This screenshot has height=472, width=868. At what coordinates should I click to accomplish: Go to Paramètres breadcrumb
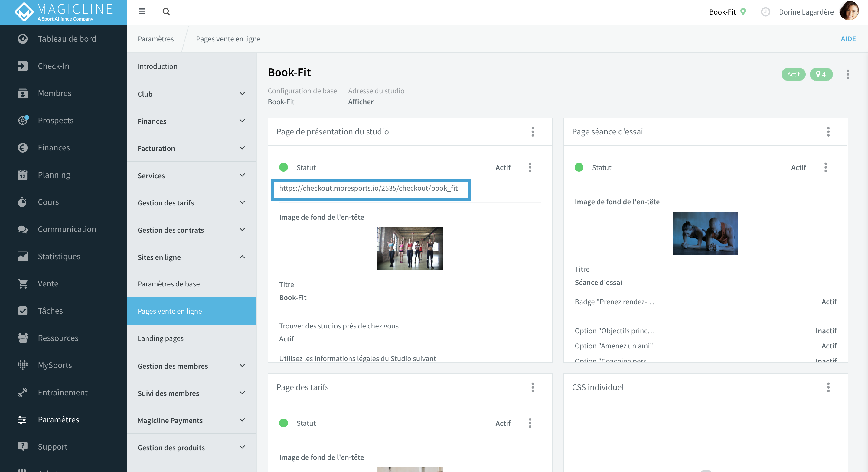coord(156,39)
